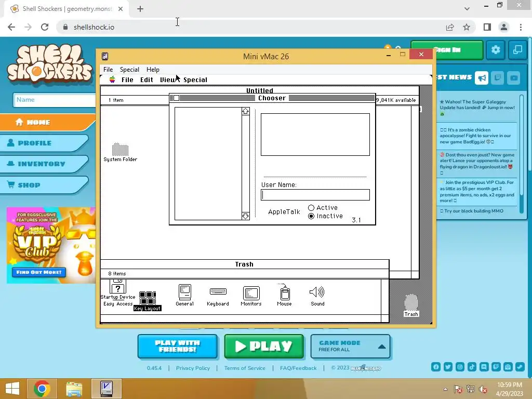
Task: Expand the Game Mode dropdown
Action: 351,346
